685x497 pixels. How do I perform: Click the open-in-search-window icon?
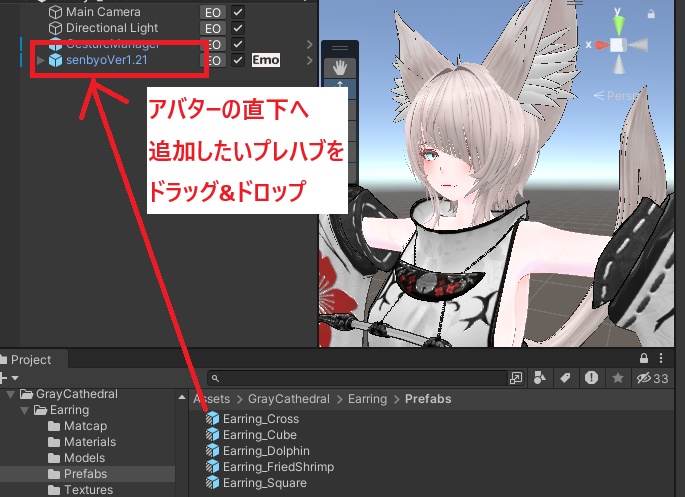516,378
